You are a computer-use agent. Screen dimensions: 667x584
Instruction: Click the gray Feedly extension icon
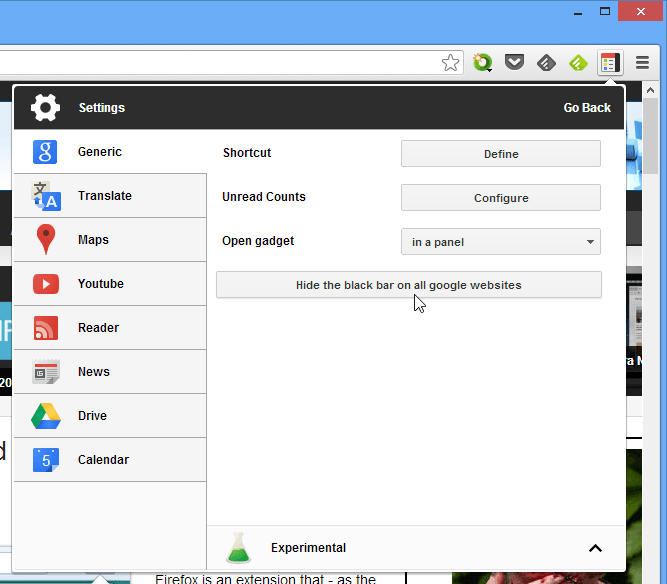coord(546,63)
